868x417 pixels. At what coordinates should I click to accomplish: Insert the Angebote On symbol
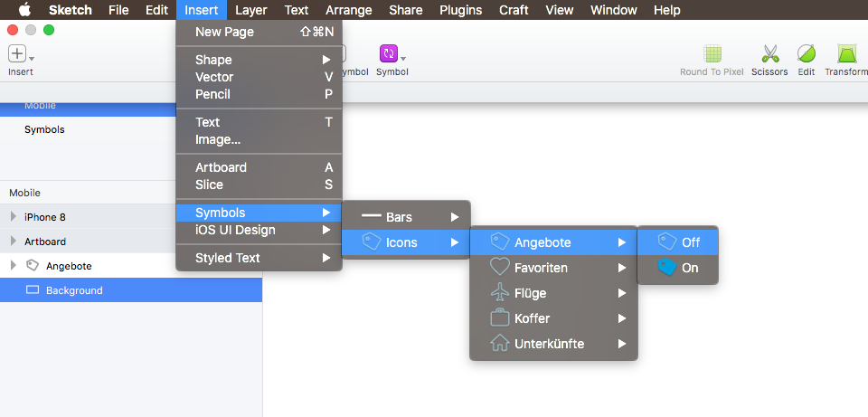(x=678, y=268)
